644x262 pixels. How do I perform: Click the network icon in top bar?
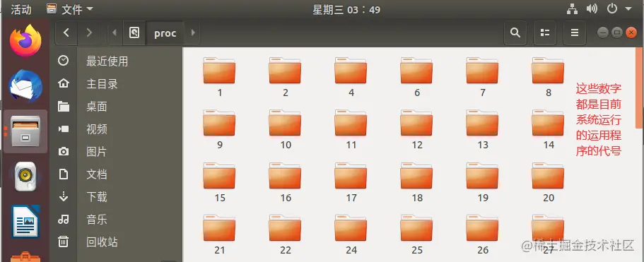[x=572, y=8]
